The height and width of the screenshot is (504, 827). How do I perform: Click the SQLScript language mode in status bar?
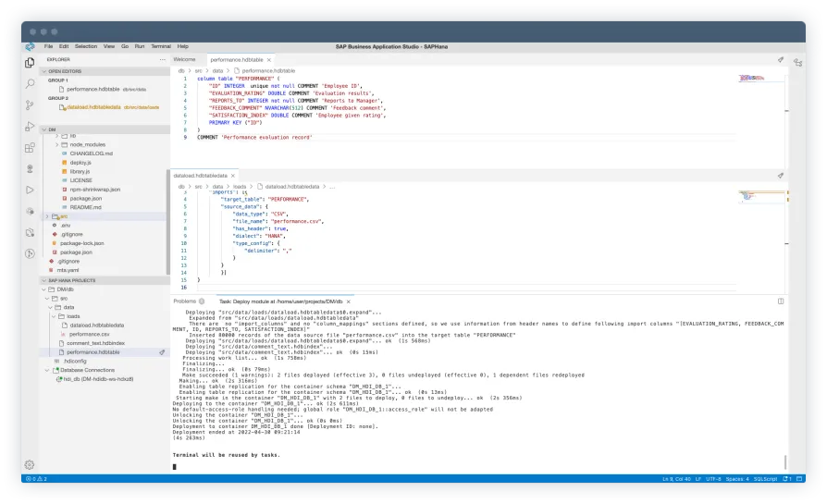(765, 479)
